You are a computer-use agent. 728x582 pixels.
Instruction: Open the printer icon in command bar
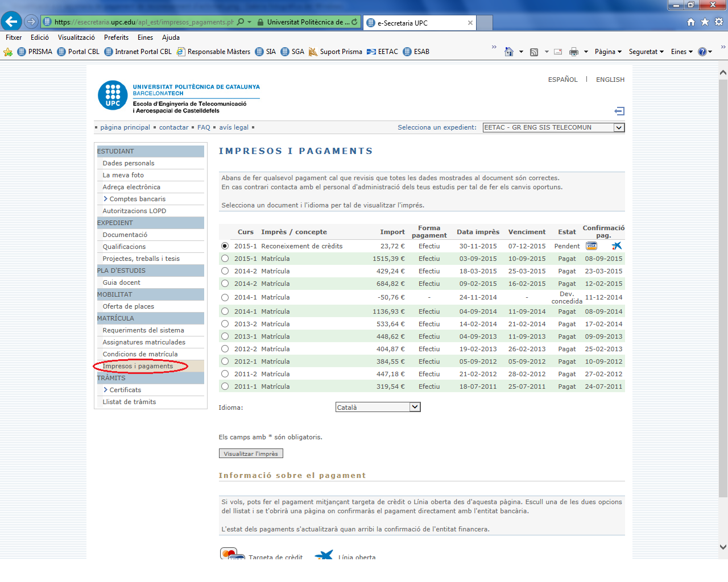pos(573,52)
